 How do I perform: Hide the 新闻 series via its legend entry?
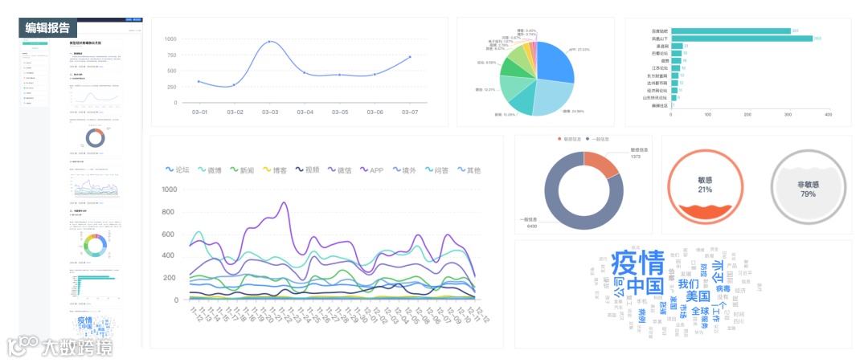[x=243, y=170]
